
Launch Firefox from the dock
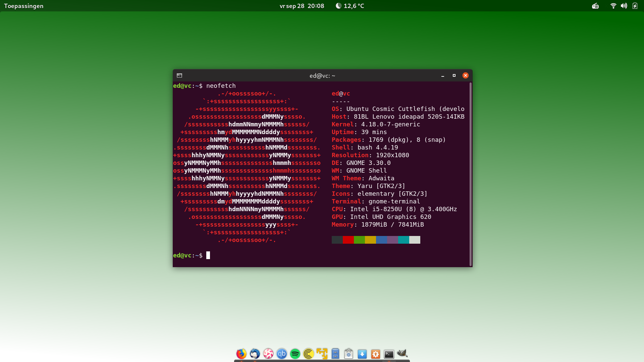click(x=241, y=354)
